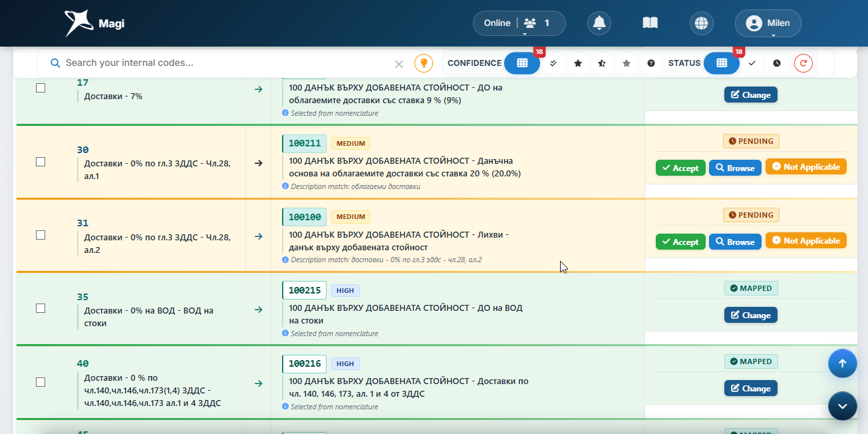Click the PENDING status of row 30
The width and height of the screenshot is (868, 434).
tap(751, 141)
